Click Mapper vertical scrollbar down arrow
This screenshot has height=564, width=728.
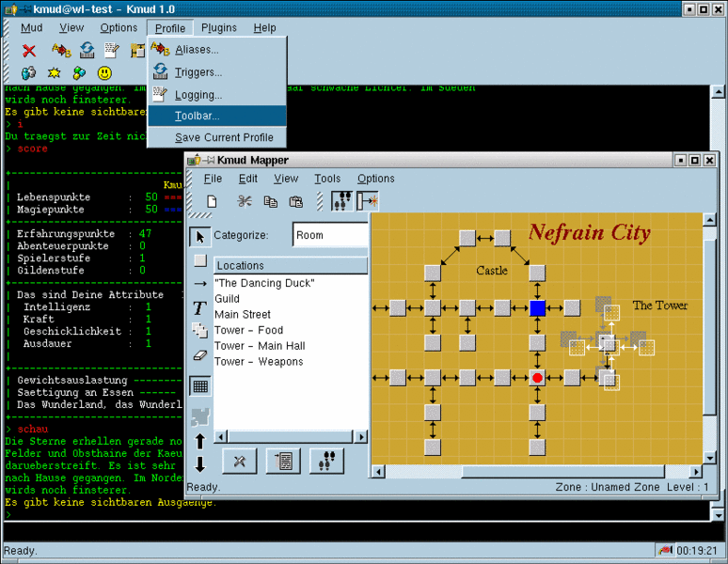709,459
